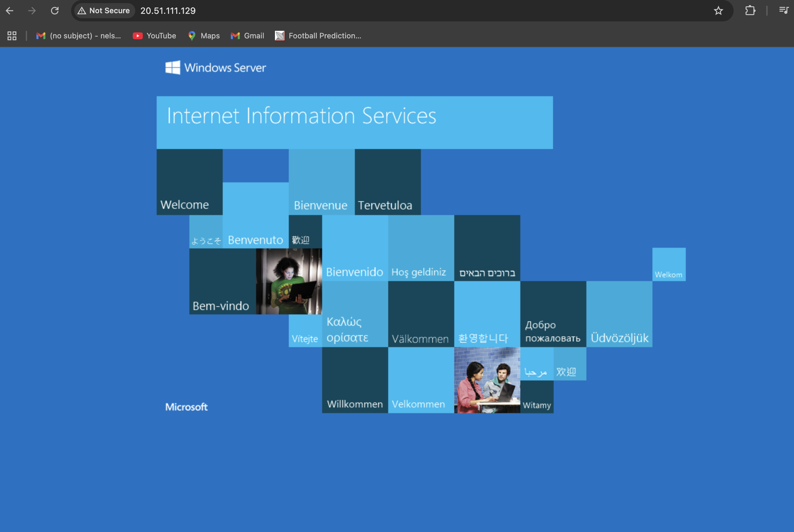Click the browser forward arrow
Image resolution: width=794 pixels, height=532 pixels.
[32, 11]
